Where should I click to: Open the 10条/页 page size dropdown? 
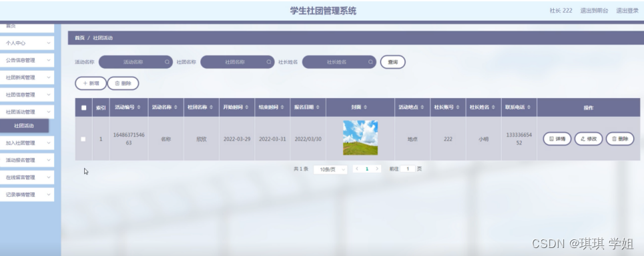[x=330, y=169]
